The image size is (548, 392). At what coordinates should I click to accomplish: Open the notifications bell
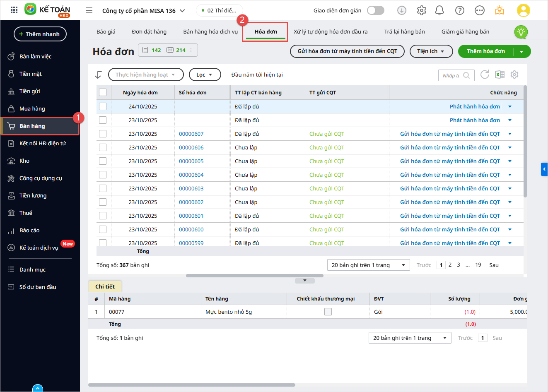point(439,10)
